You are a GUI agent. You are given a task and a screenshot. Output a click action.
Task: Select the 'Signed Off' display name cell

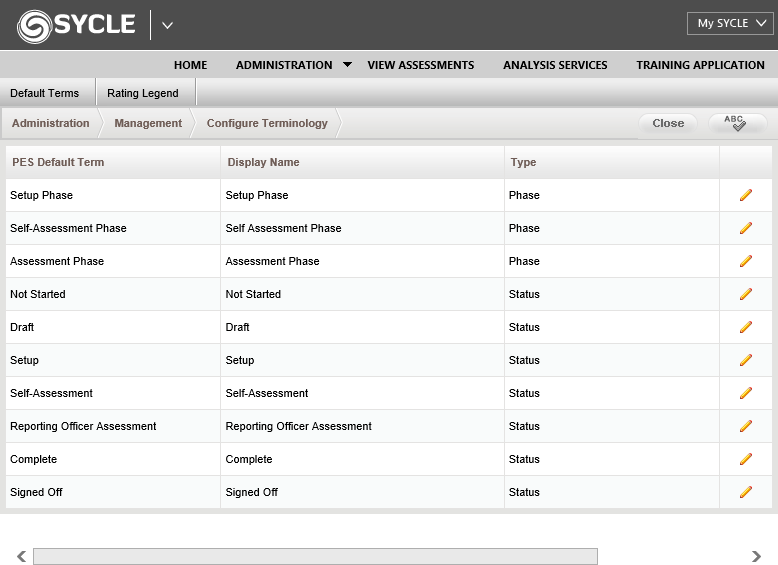[362, 492]
